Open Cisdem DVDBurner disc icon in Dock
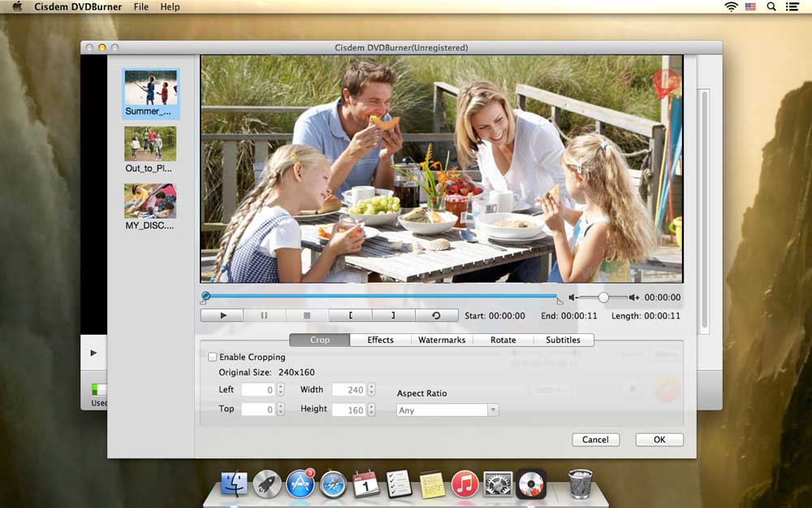Screen dimensions: 812x508 [531, 484]
